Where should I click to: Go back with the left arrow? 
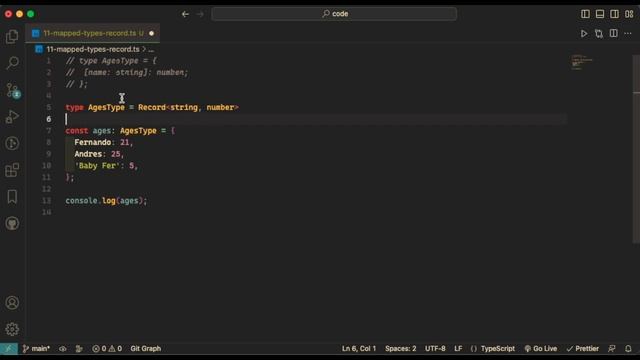click(x=185, y=14)
